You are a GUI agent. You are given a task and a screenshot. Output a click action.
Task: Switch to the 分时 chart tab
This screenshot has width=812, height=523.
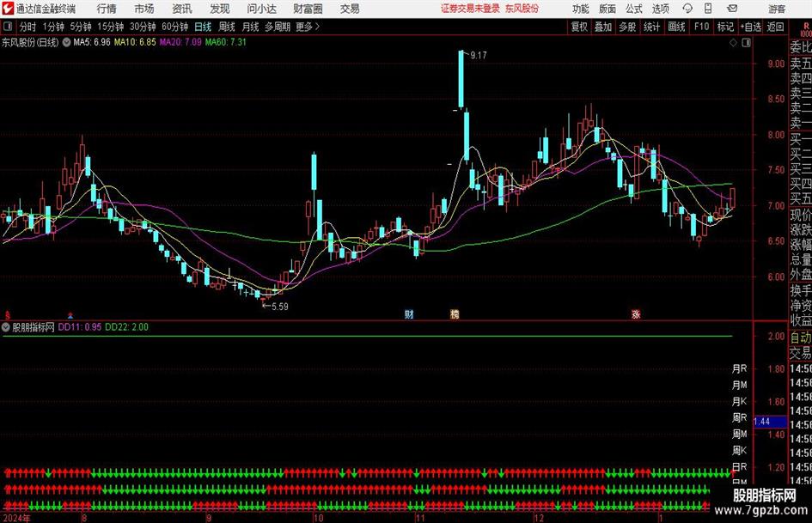(28, 27)
